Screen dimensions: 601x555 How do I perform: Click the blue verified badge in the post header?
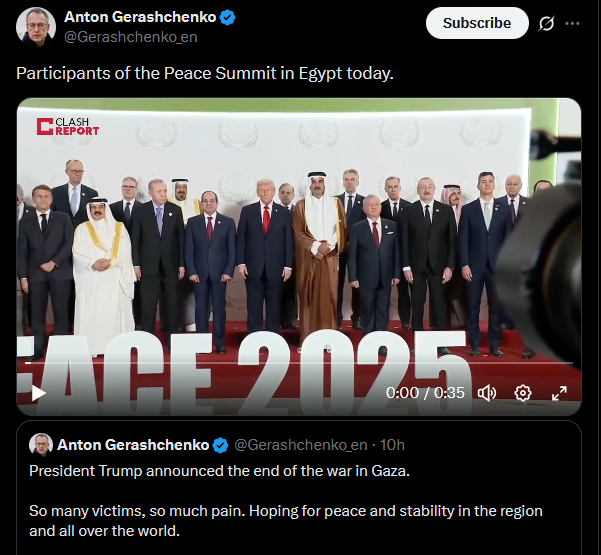point(227,18)
